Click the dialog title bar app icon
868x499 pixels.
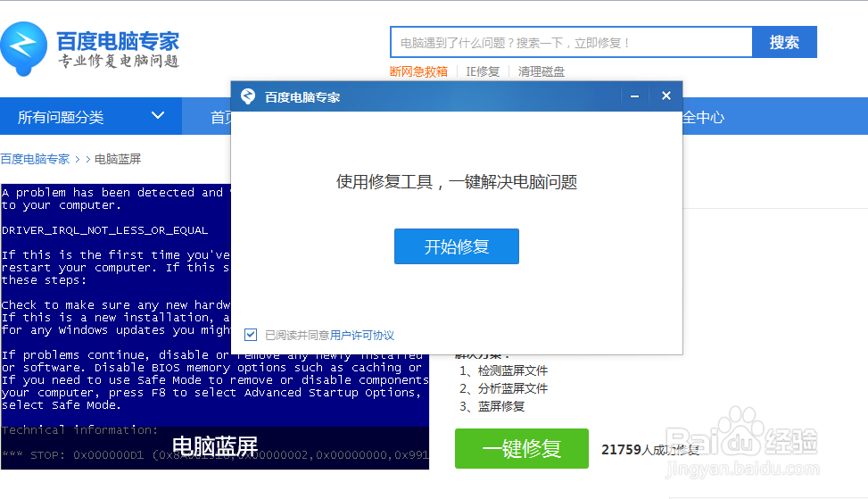(x=248, y=96)
